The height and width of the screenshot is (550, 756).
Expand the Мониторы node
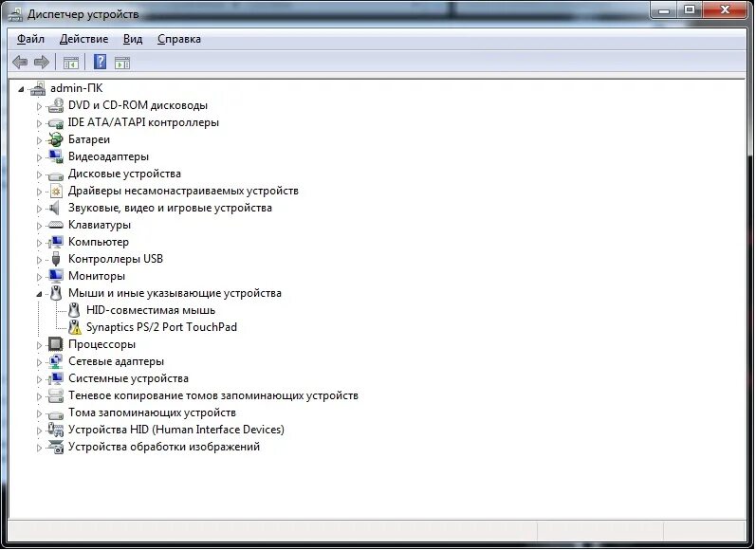(39, 277)
